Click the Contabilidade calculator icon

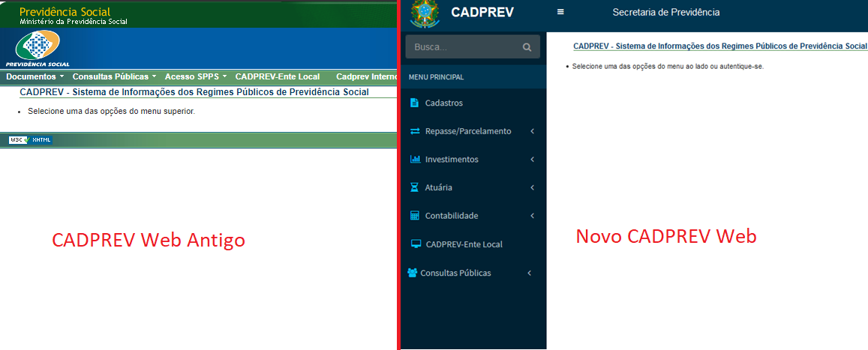pyautogui.click(x=415, y=216)
